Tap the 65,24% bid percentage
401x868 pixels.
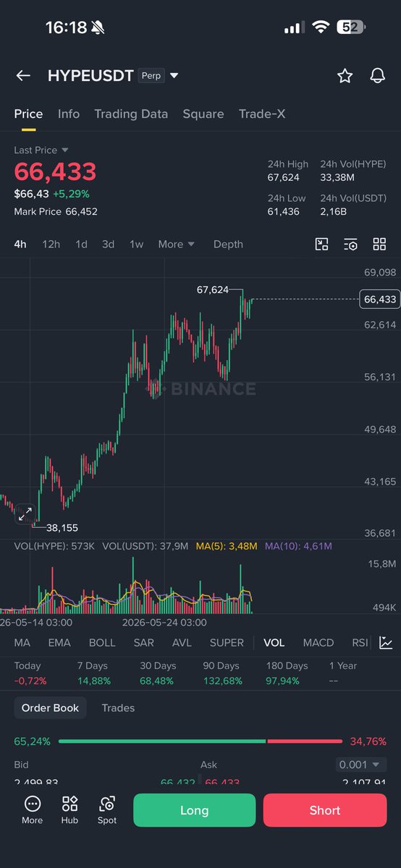(x=33, y=741)
